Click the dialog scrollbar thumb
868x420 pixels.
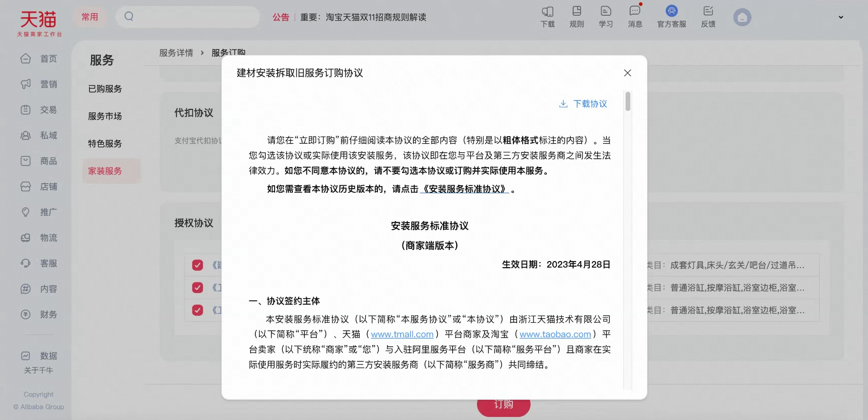[628, 101]
